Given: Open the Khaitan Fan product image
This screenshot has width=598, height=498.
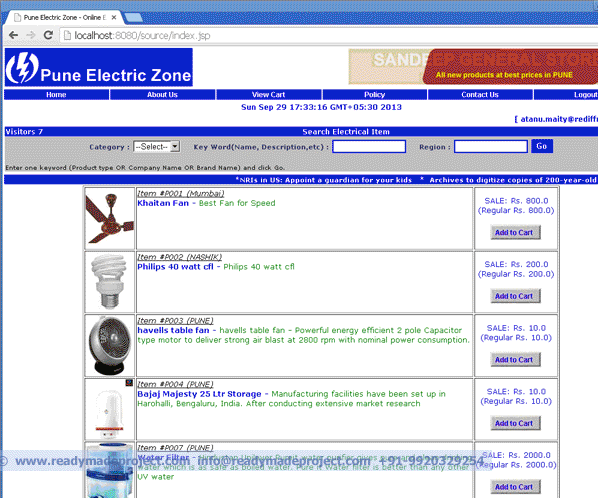Looking at the screenshot, I should pyautogui.click(x=109, y=218).
